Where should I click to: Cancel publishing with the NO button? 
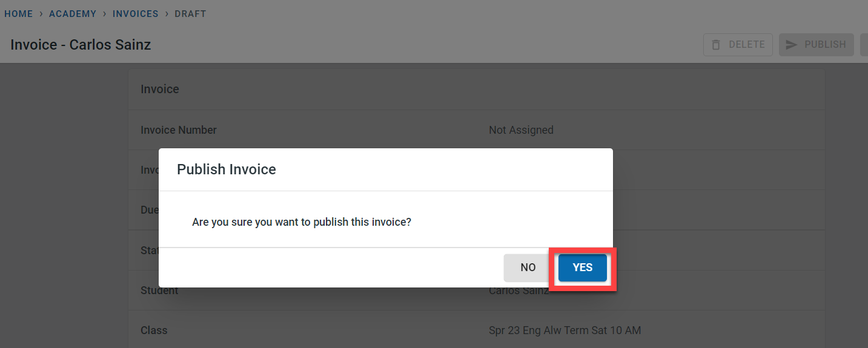point(528,268)
